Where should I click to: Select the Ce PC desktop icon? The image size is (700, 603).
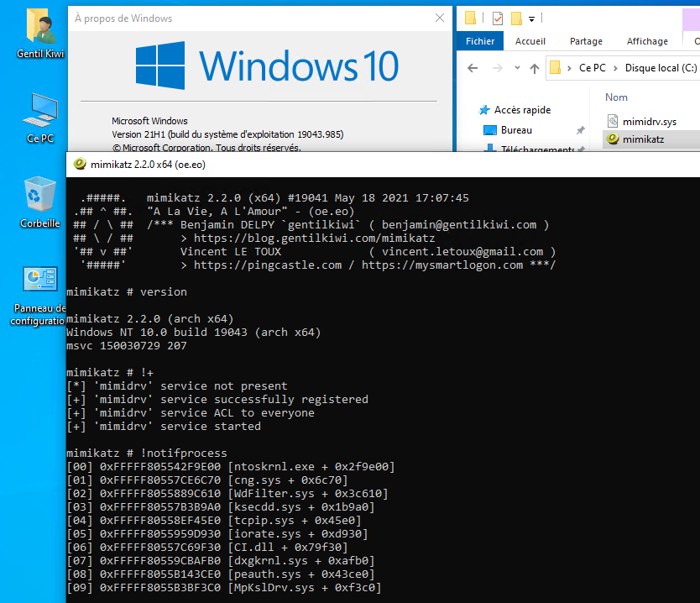click(40, 118)
